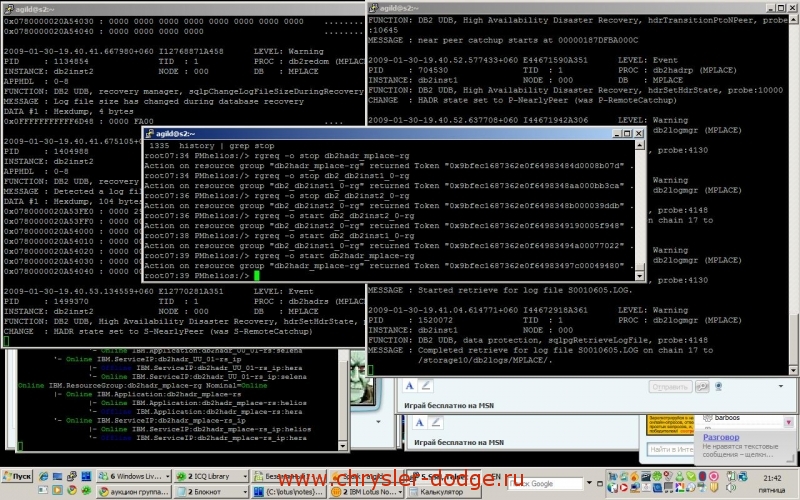
Task: Launch the orange media player quick launch icon
Action: (57, 490)
